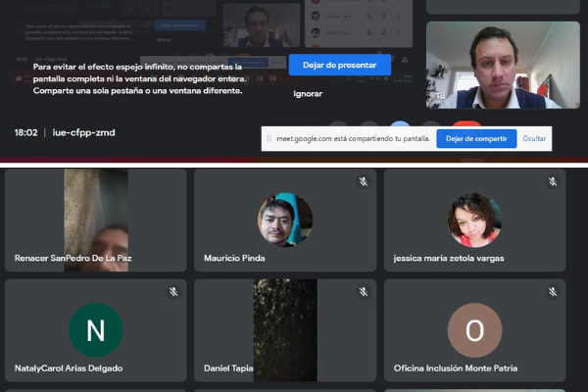Click jessica maria zetola vargas' profile photo
The height and width of the screenshot is (392, 588).
point(474,220)
